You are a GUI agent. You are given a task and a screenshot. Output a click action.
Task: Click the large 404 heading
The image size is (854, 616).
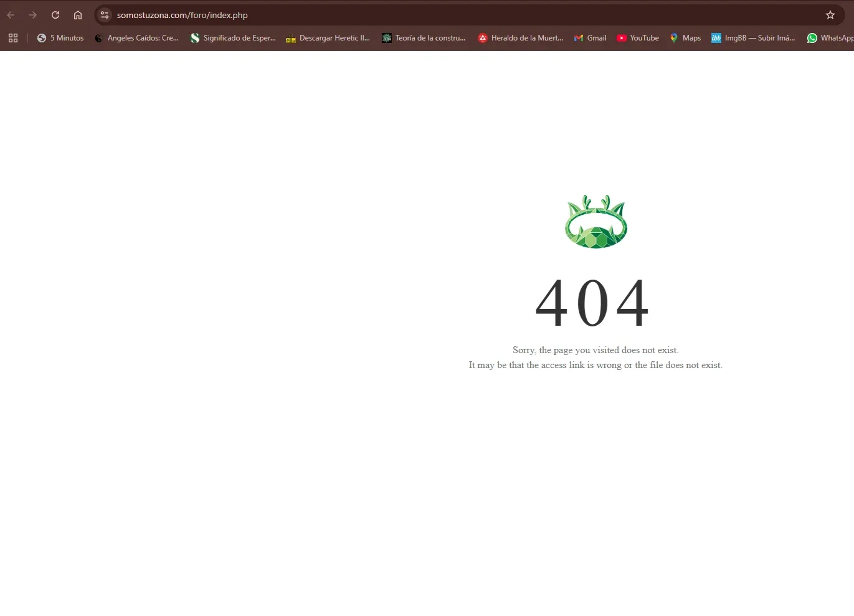[x=592, y=303]
